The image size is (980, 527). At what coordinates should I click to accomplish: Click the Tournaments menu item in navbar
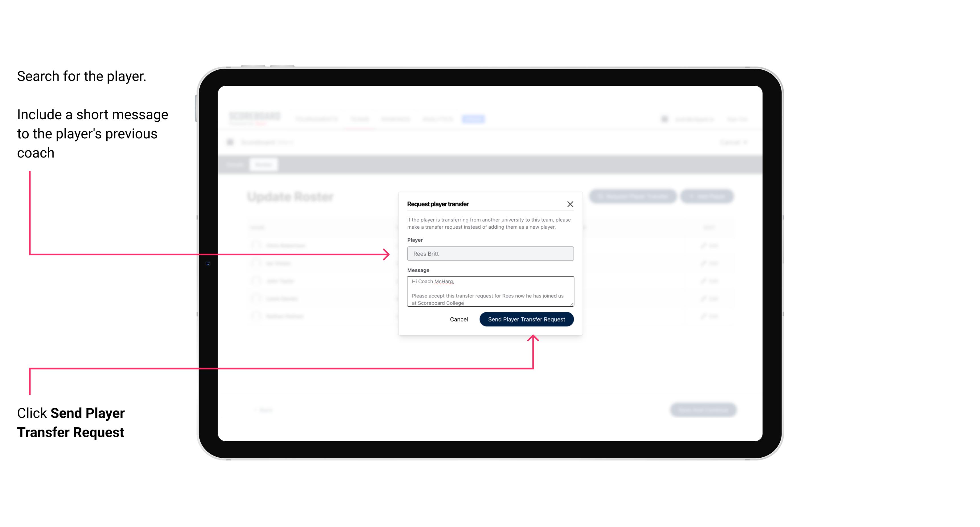click(316, 119)
